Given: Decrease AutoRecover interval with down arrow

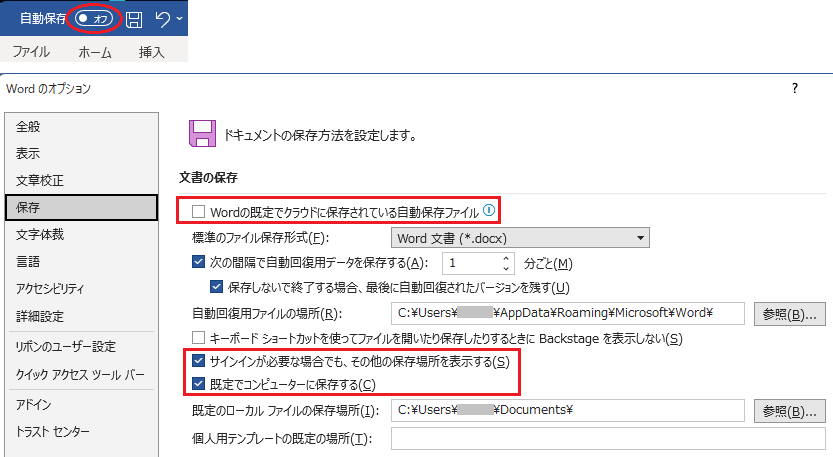Looking at the screenshot, I should [x=506, y=268].
